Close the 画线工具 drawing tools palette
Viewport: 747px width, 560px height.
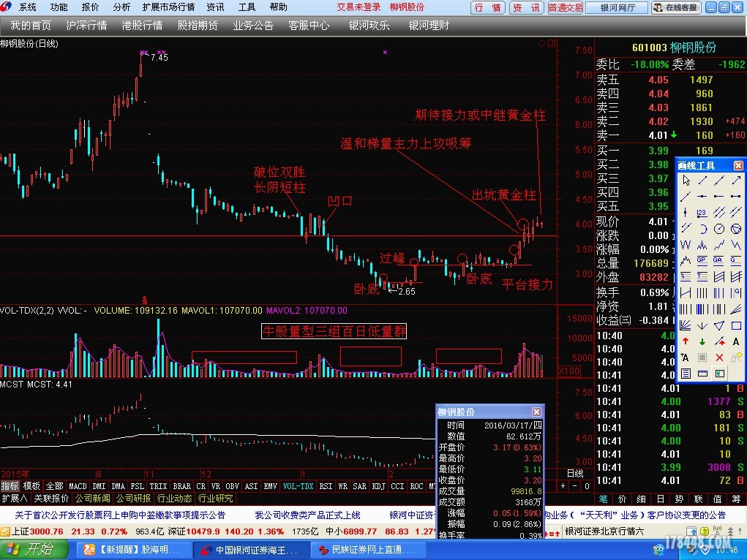[x=738, y=166]
